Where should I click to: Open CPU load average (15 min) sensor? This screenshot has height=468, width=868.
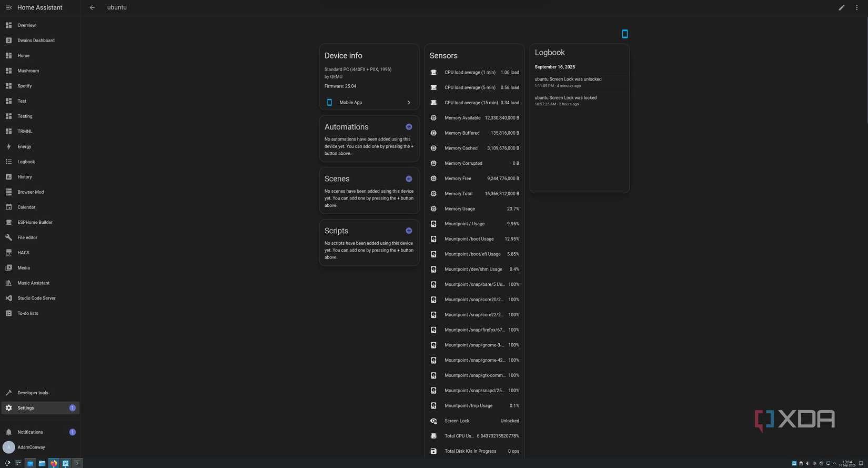[475, 103]
